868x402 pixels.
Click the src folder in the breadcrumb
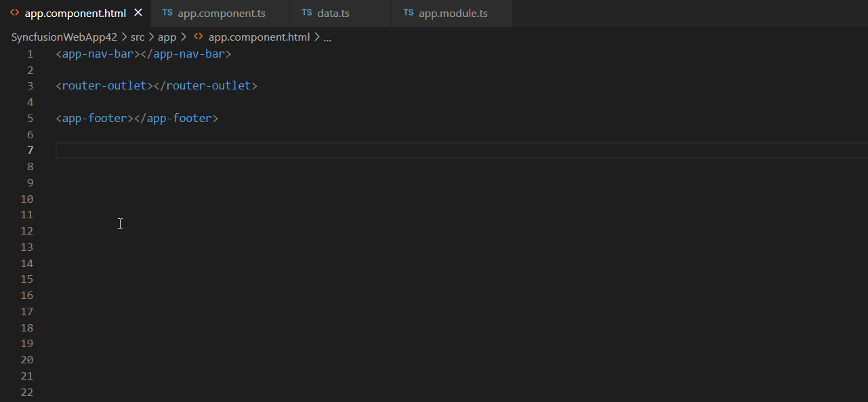point(137,37)
